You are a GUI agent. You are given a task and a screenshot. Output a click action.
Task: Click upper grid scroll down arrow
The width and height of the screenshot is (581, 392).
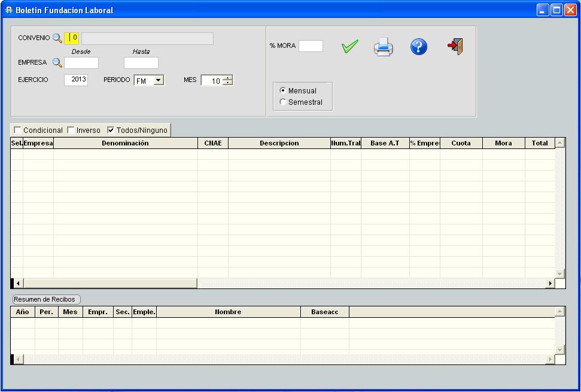click(x=560, y=274)
